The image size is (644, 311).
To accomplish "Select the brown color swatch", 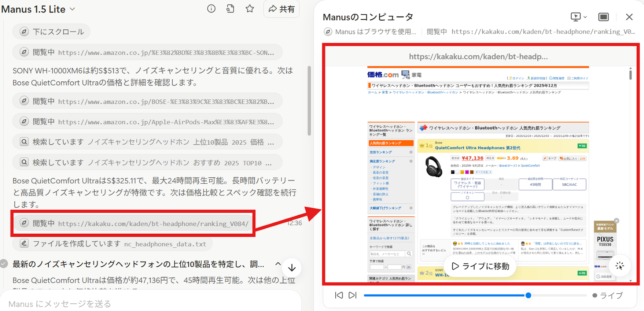I will [472, 172].
